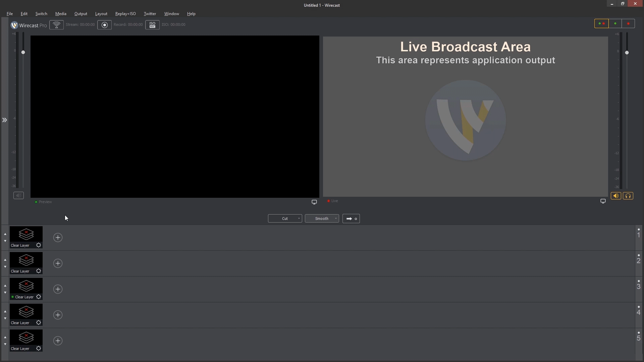Click the Go transition arrow button

point(351,219)
